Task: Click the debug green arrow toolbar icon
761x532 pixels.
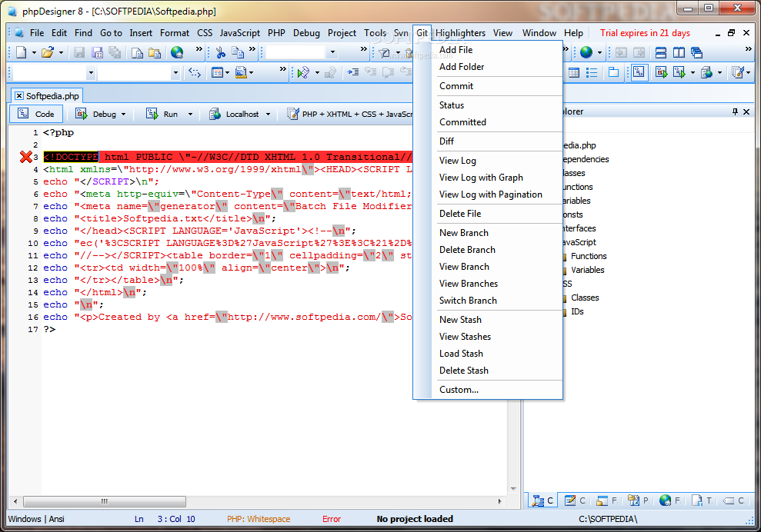Action: [303, 73]
